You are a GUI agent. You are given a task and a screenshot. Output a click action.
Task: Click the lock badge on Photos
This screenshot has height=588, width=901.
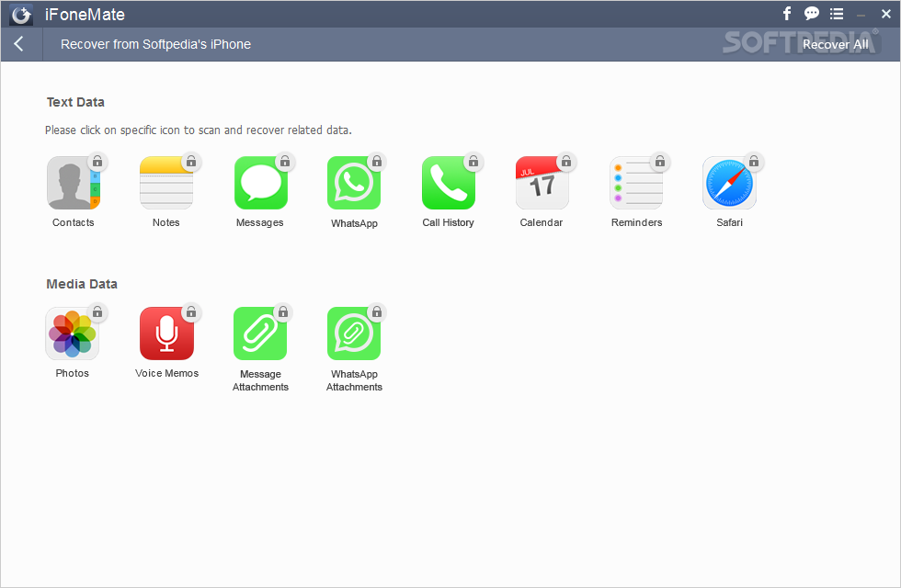pos(97,312)
